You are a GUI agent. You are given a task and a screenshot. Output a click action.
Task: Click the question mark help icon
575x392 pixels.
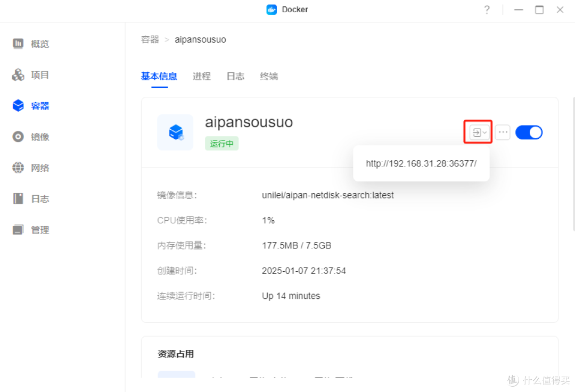(487, 10)
